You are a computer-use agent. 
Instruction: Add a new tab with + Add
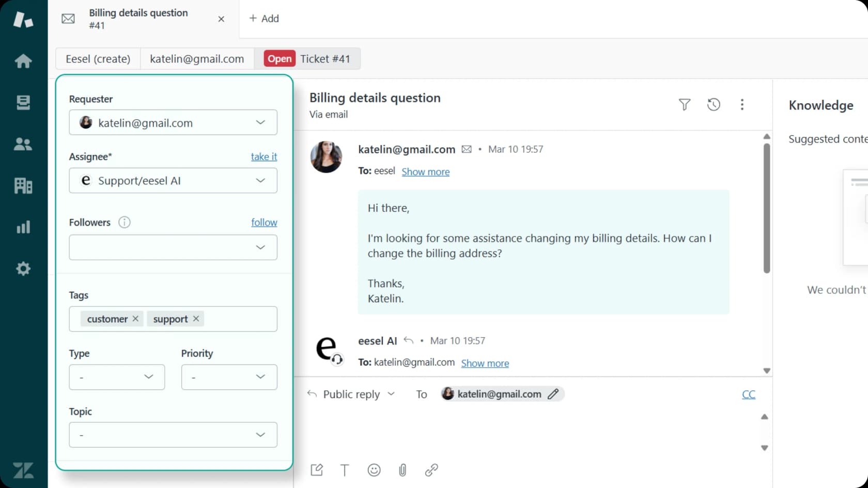pyautogui.click(x=264, y=19)
